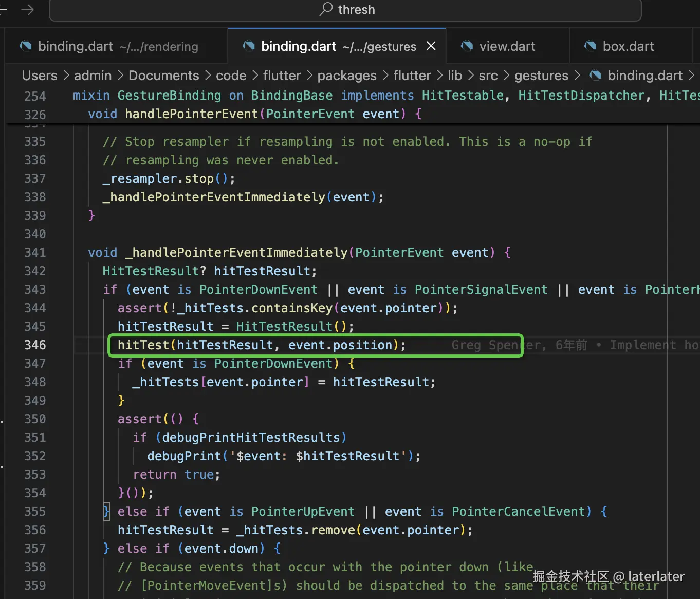Click the search magnifier icon

326,9
